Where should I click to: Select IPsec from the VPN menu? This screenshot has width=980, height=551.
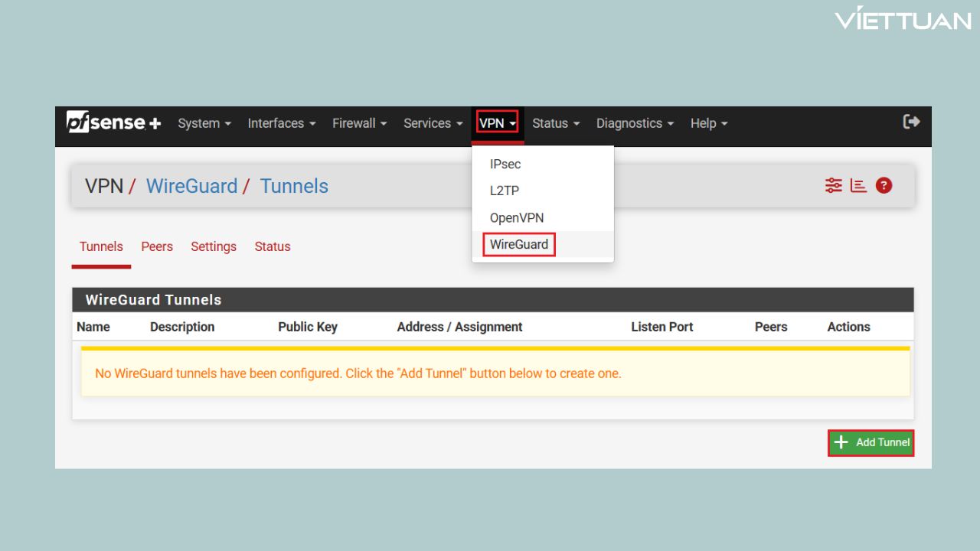[x=505, y=164]
